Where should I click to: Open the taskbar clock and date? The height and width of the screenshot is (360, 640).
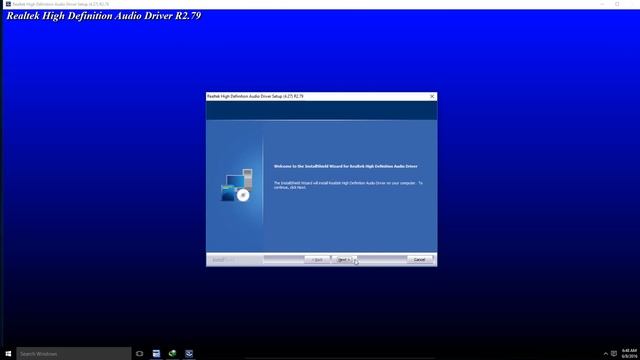(629, 353)
